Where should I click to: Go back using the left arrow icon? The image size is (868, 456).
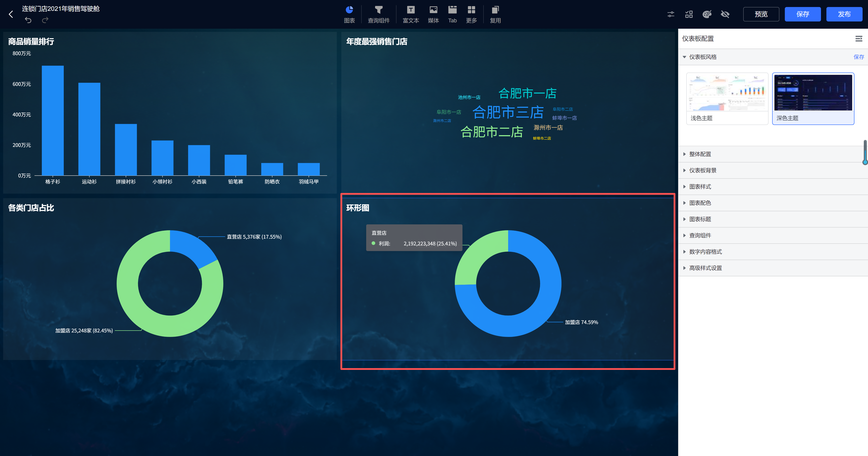tap(11, 14)
